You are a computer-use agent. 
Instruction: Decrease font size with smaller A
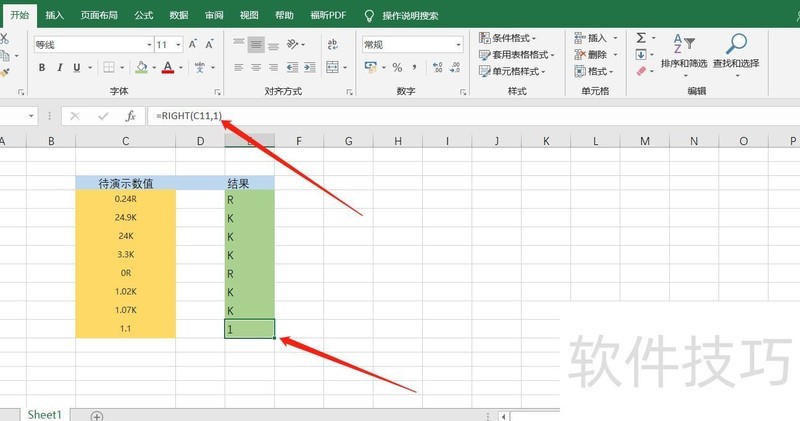point(209,44)
